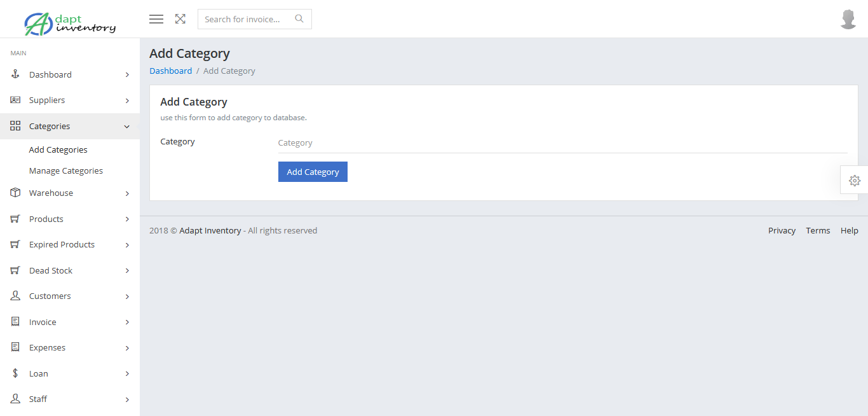Expand the Expired Products menu
The height and width of the screenshot is (416, 868).
(62, 244)
